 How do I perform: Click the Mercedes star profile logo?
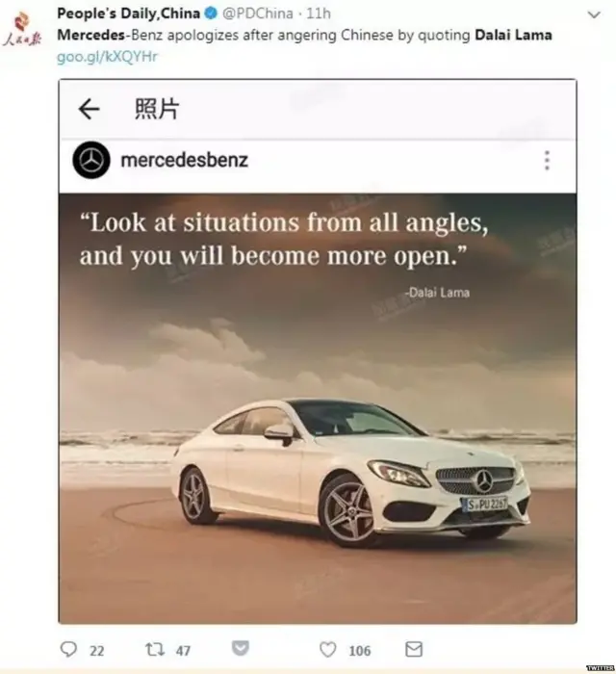pyautogui.click(x=91, y=160)
